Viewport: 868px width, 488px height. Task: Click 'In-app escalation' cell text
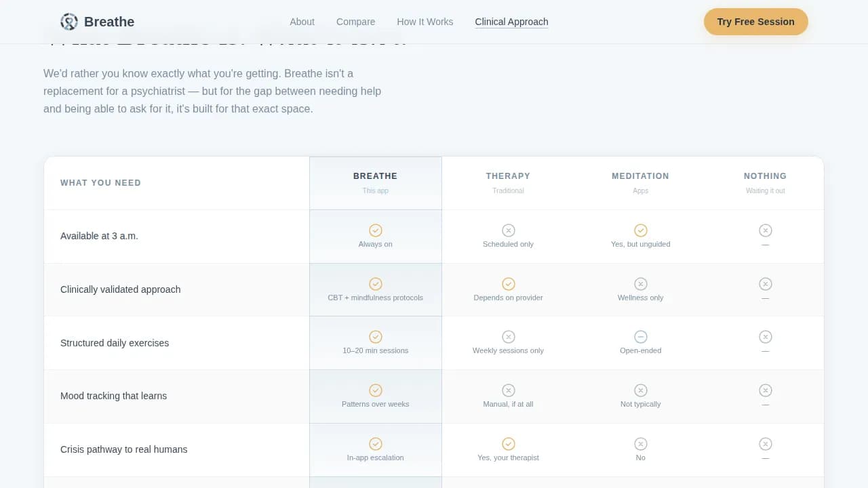click(x=376, y=457)
